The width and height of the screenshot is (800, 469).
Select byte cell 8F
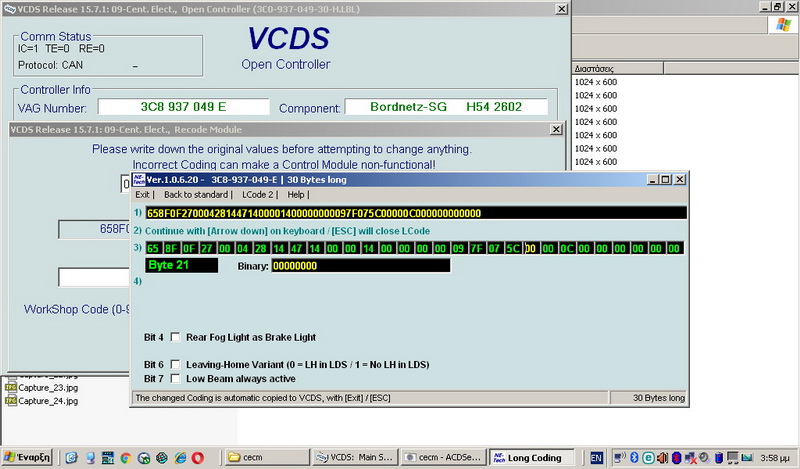(x=171, y=248)
